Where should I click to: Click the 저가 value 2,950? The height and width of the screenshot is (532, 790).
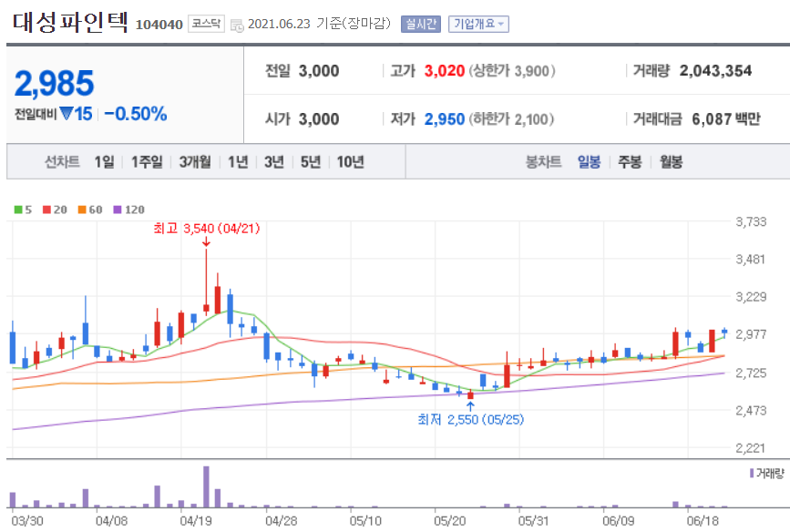444,119
